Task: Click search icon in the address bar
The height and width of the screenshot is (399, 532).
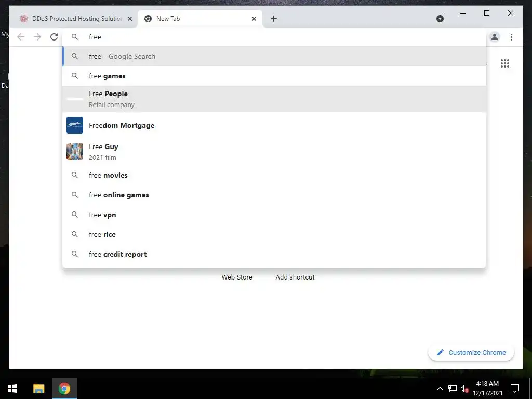Action: (x=75, y=37)
